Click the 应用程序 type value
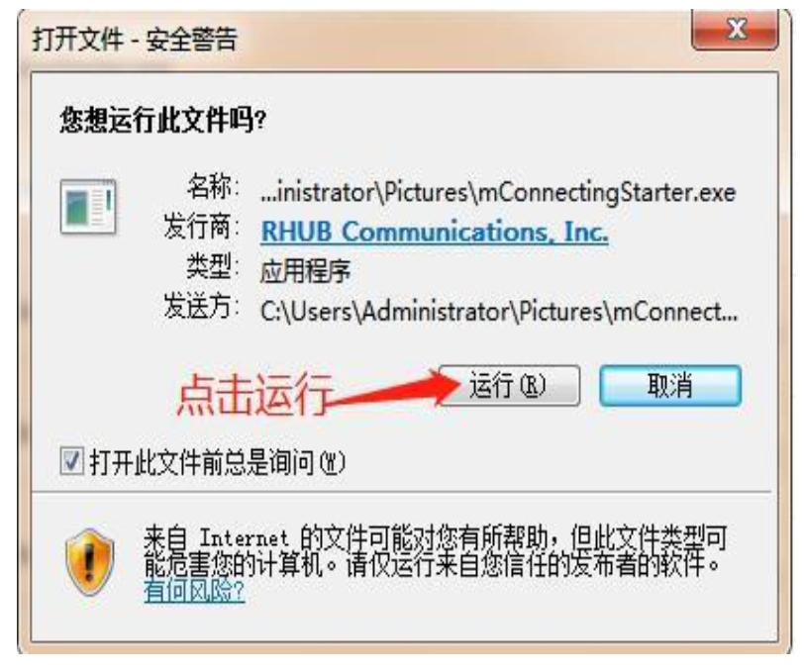The image size is (804, 672). pos(306,271)
